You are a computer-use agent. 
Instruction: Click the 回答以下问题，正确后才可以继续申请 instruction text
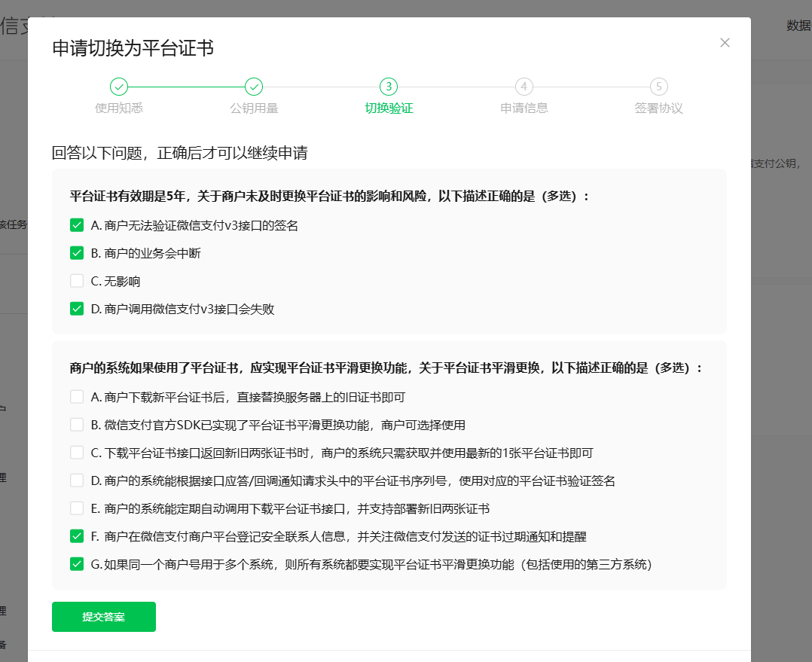pyautogui.click(x=180, y=153)
